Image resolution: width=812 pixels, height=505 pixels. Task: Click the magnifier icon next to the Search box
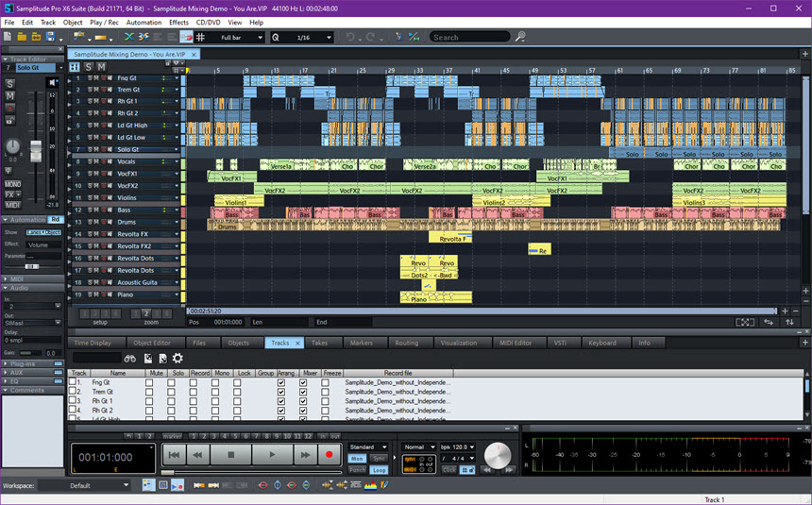520,37
